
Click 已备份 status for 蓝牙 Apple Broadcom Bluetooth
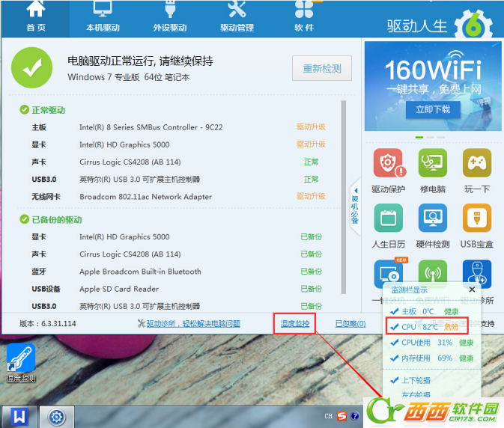(x=311, y=272)
